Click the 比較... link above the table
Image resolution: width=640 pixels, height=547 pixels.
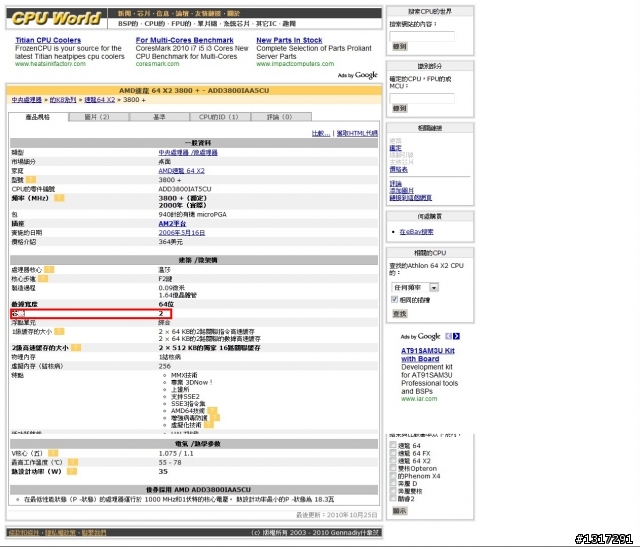321,133
